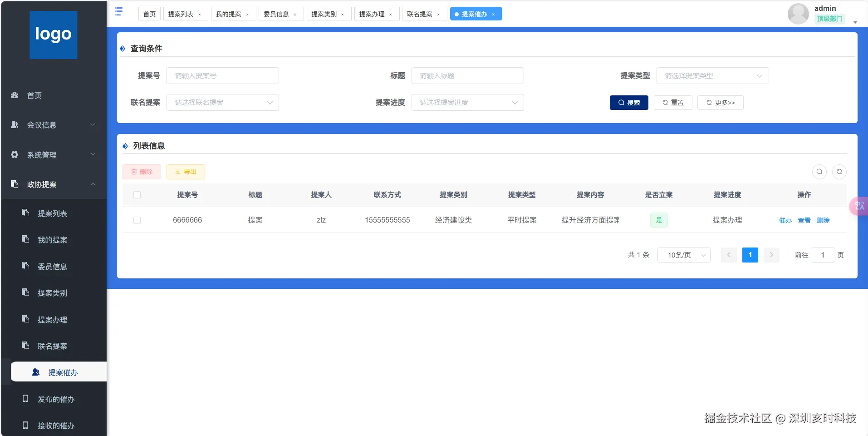Click the 顶级部门 tag under admin

tap(830, 19)
